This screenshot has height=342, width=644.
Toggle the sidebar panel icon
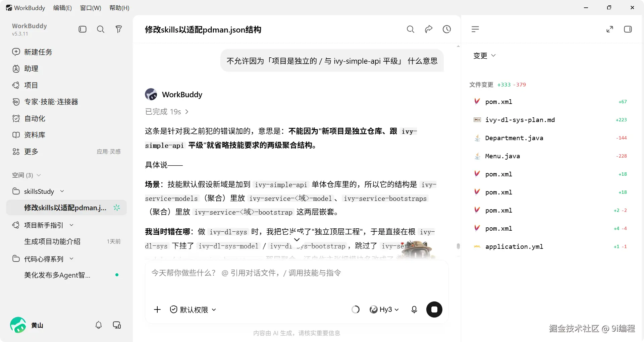tap(83, 29)
